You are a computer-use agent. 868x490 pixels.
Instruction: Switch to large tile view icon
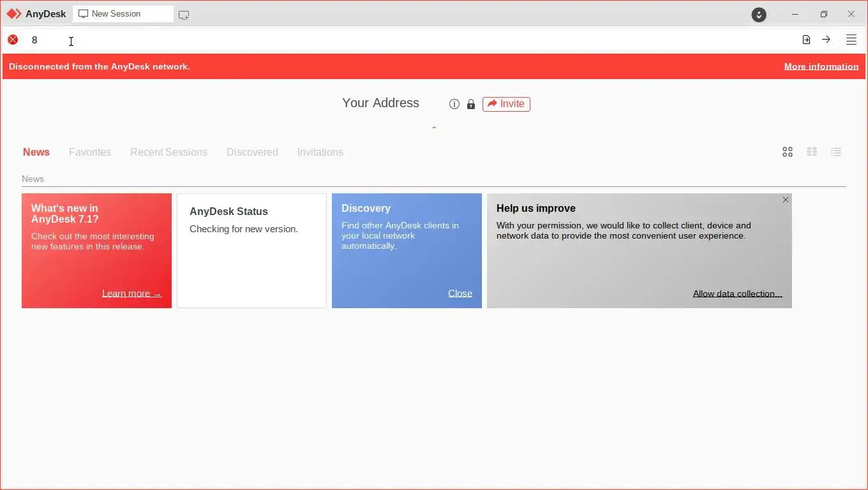coord(788,152)
